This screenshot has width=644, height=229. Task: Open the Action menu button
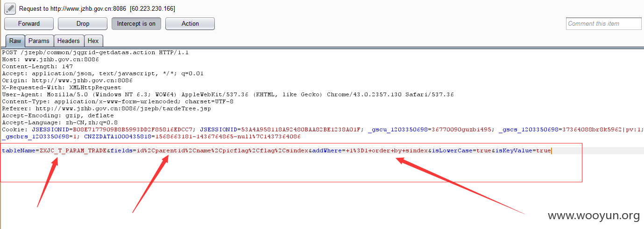[190, 23]
